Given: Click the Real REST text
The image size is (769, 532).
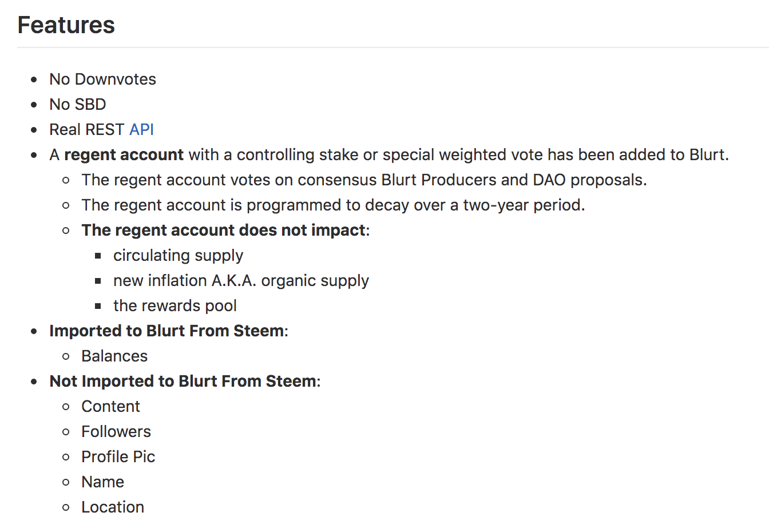Looking at the screenshot, I should pyautogui.click(x=87, y=129).
